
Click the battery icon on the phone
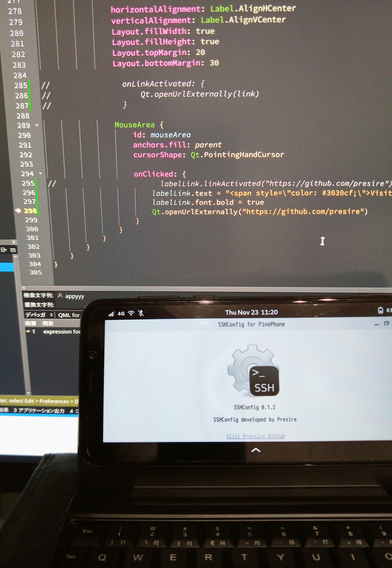coord(381,310)
